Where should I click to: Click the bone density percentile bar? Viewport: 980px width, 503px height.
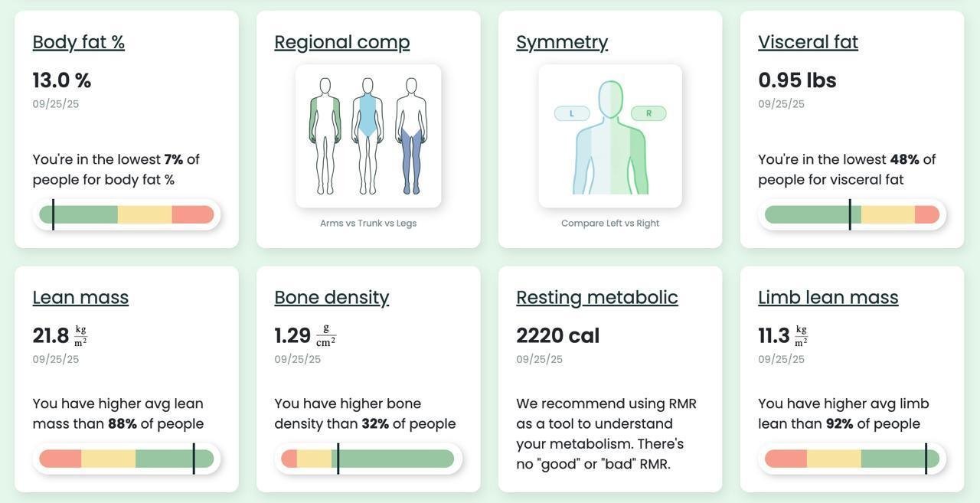(368, 459)
